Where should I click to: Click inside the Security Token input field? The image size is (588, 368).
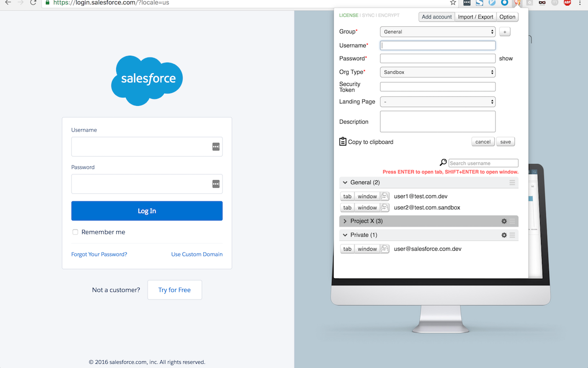[x=437, y=86]
